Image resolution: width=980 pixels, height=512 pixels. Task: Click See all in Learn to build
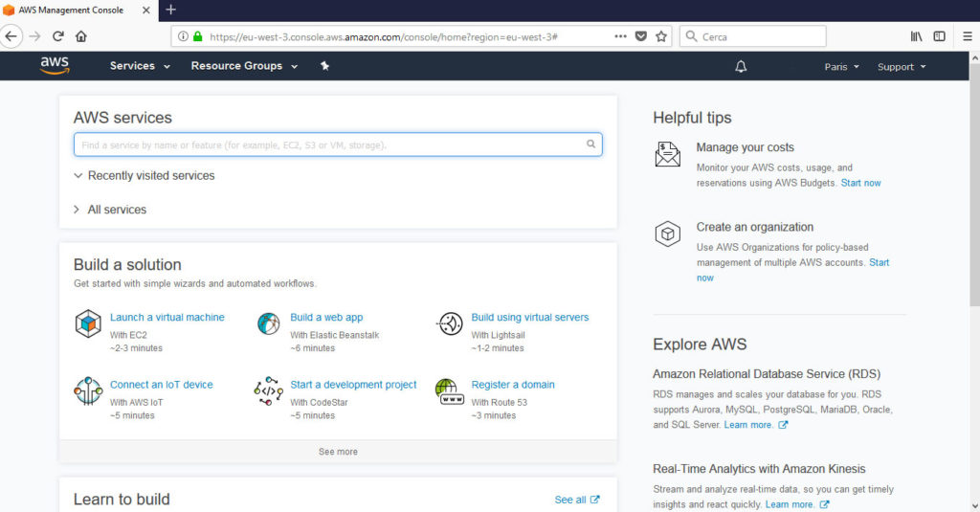pyautogui.click(x=577, y=500)
